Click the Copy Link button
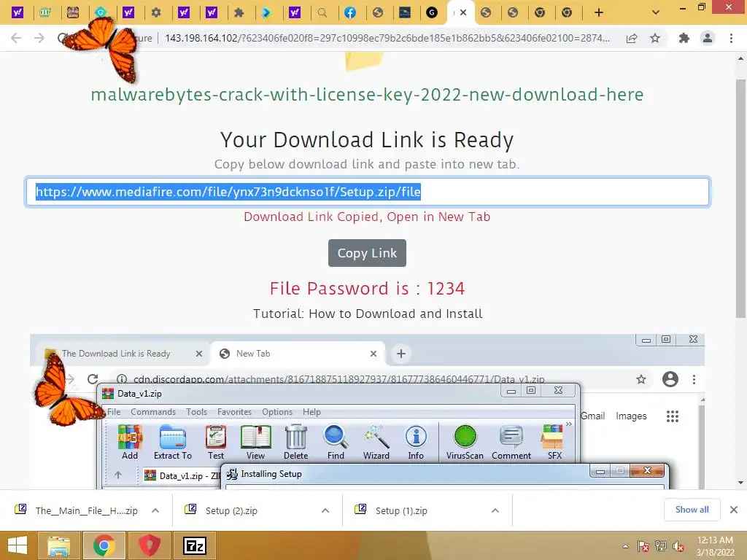Screen dimensions: 747x560 click(367, 253)
